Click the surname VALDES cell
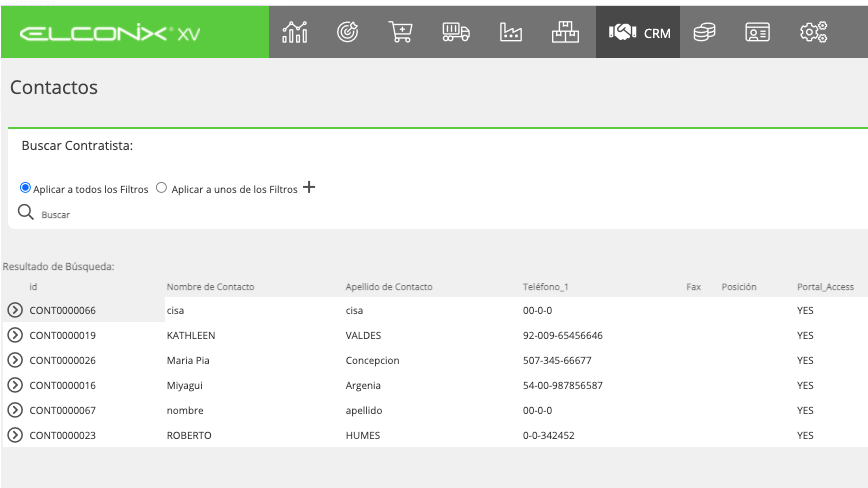 click(363, 335)
